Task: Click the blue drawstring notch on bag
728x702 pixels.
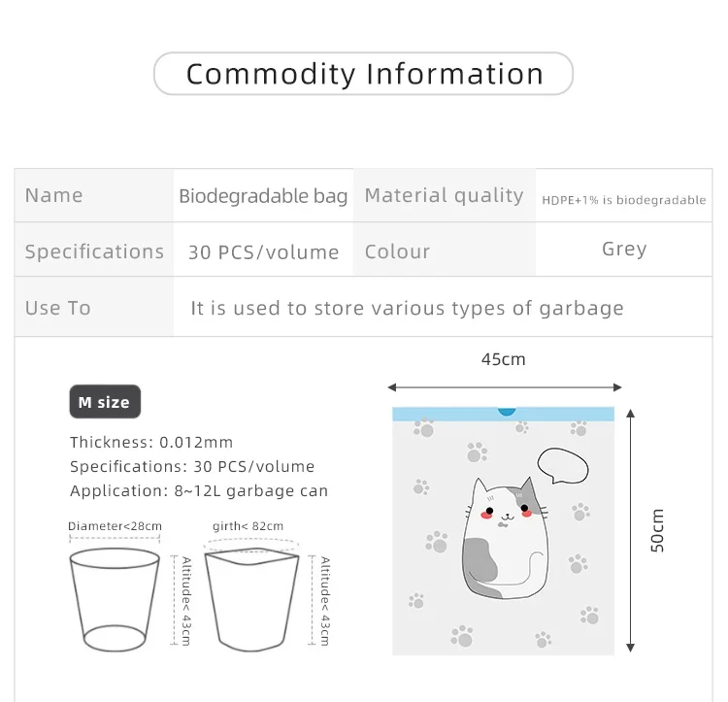Action: [506, 411]
